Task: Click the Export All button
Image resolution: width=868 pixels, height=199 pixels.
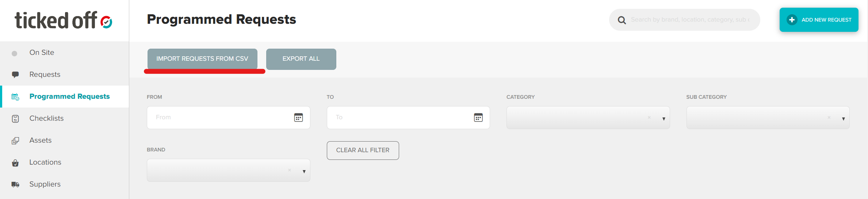Action: (x=301, y=59)
